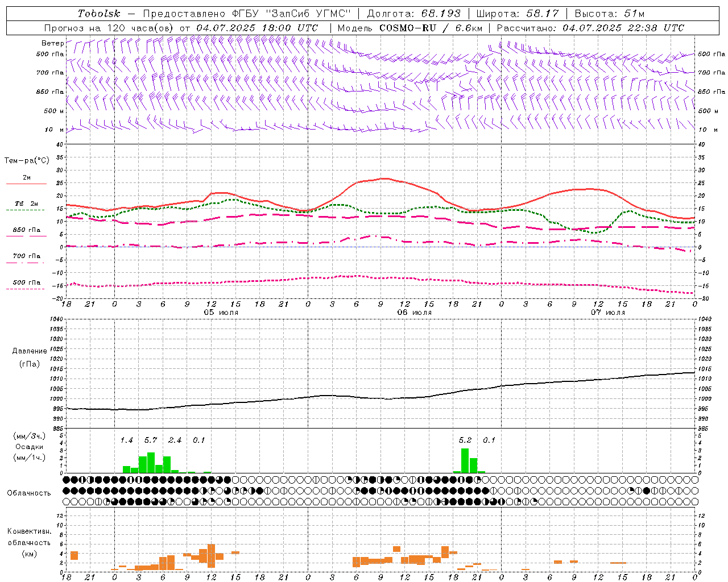728x582 pixels.
Task: Click the Тем-ра(°C) axis title
Action: click(27, 161)
